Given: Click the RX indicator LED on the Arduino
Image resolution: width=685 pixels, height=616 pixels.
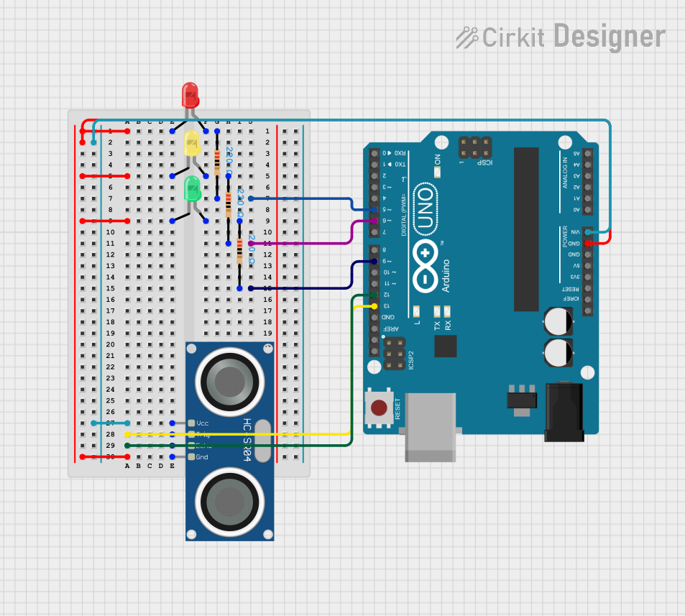Looking at the screenshot, I should tap(447, 311).
